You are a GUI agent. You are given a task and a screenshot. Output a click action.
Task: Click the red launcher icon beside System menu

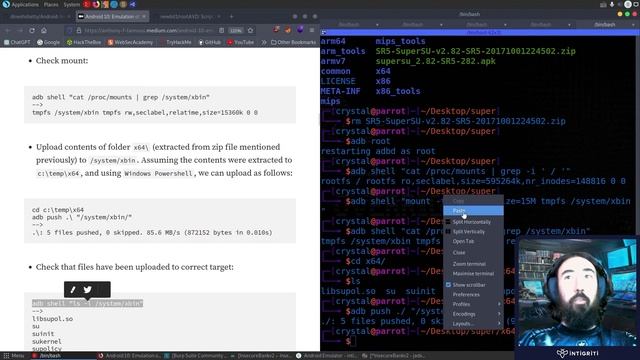[x=87, y=4]
